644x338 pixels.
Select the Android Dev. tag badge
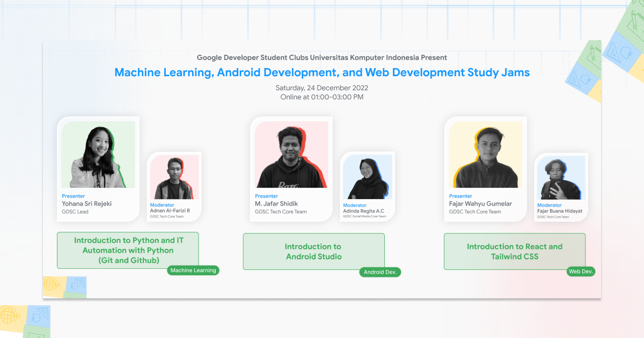[380, 272]
